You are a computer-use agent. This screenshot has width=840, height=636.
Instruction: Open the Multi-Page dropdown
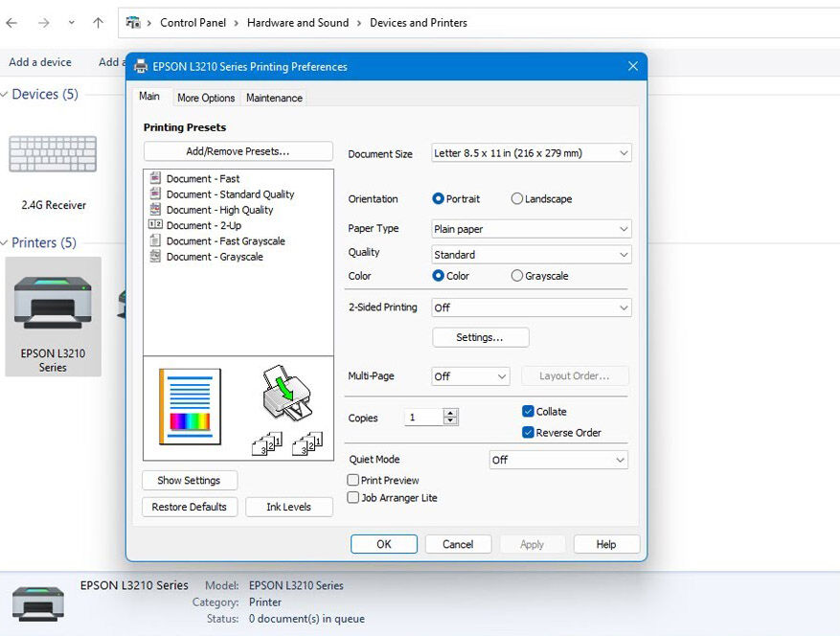(x=470, y=376)
